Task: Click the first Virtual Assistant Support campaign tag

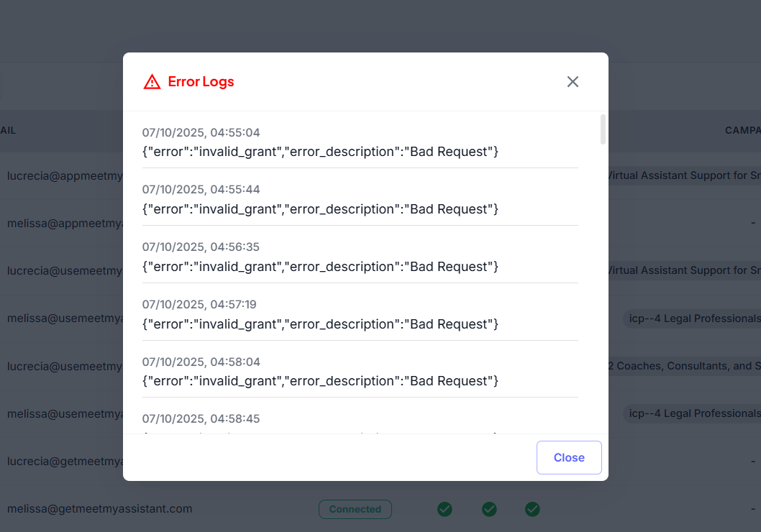Action: (684, 175)
